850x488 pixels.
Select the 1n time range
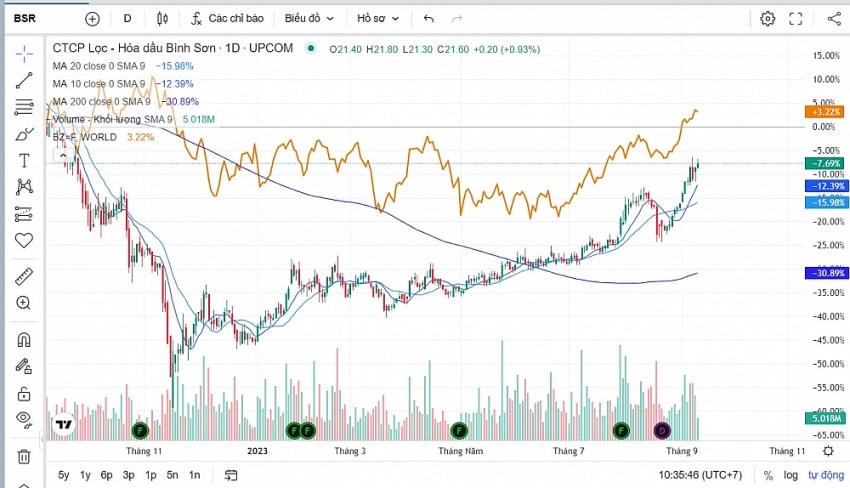coord(195,476)
